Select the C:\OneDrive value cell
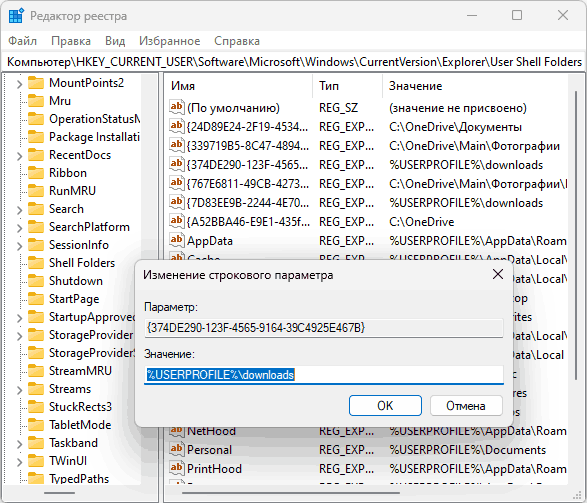The width and height of the screenshot is (587, 503). pyautogui.click(x=422, y=222)
